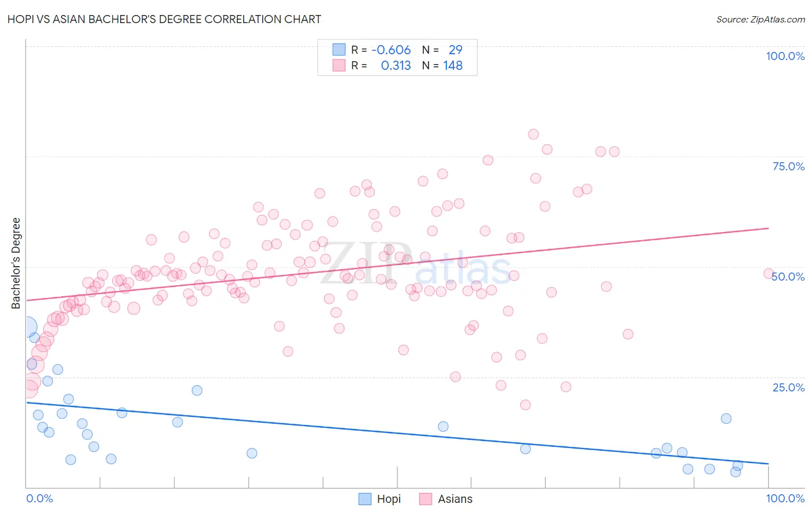Image resolution: width=812 pixels, height=515 pixels.
Task: Click the pink Asians swatch in top legend
Action: pyautogui.click(x=338, y=65)
